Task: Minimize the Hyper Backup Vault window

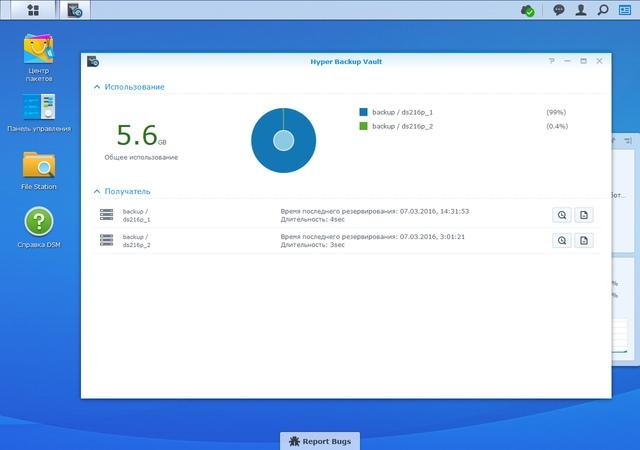Action: point(567,61)
